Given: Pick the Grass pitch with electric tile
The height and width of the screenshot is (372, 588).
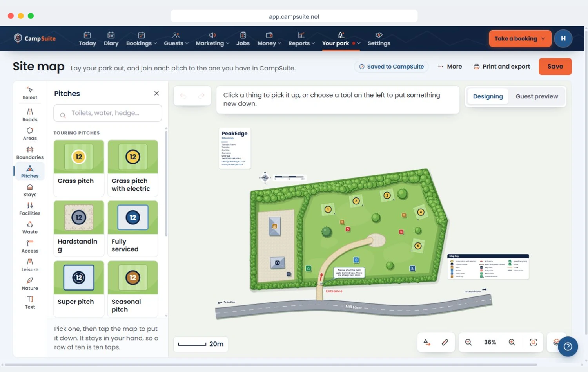Looking at the screenshot, I should coord(133,168).
